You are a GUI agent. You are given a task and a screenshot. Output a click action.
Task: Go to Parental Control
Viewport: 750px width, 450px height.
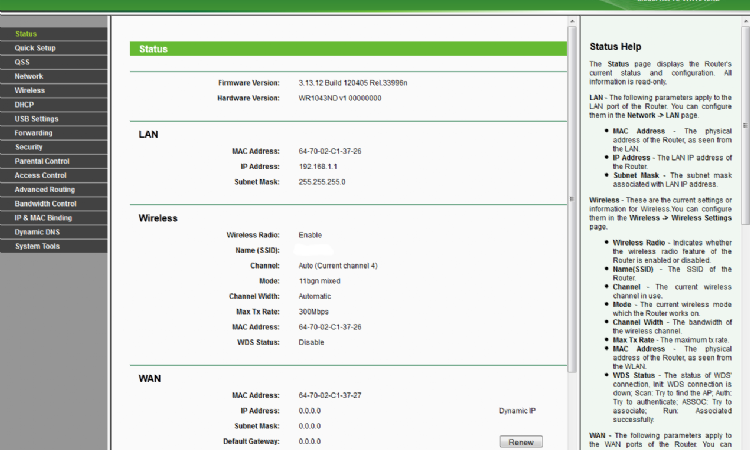pos(42,161)
